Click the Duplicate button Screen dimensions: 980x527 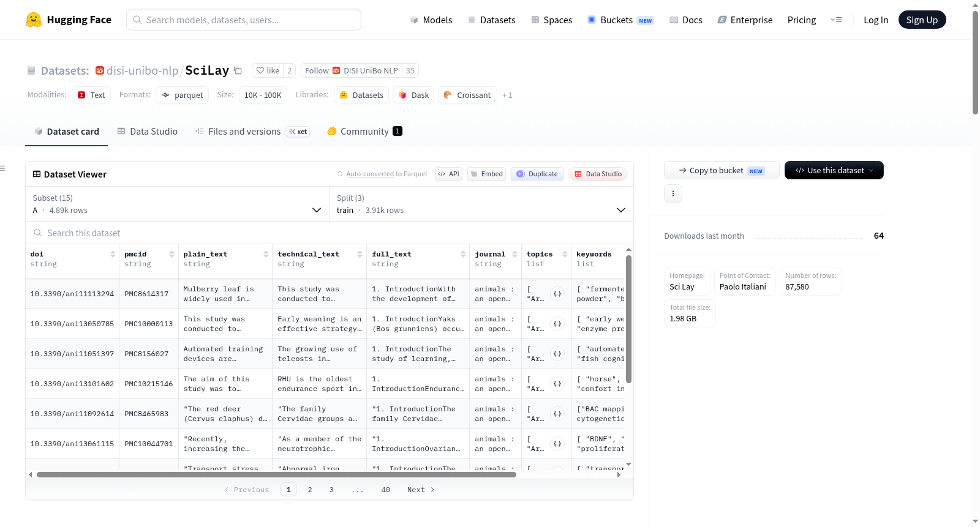coord(537,174)
